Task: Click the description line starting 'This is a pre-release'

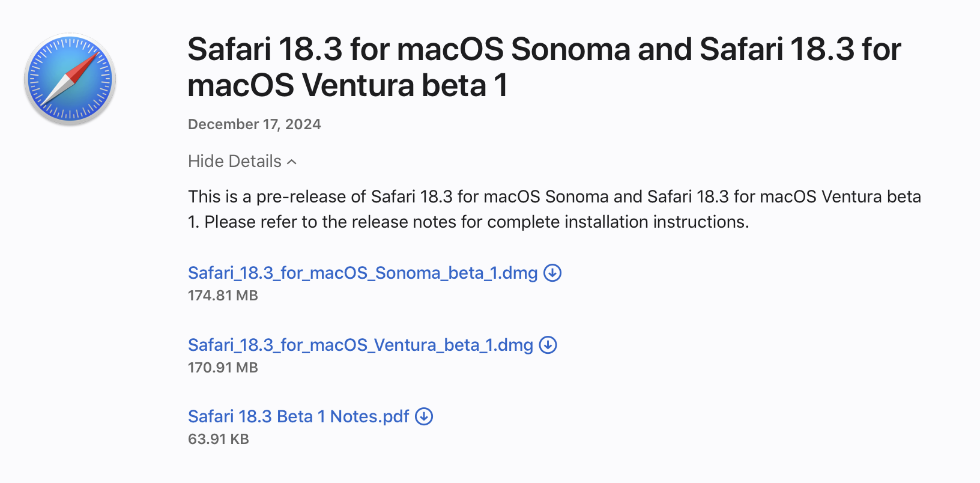Action: 554,197
